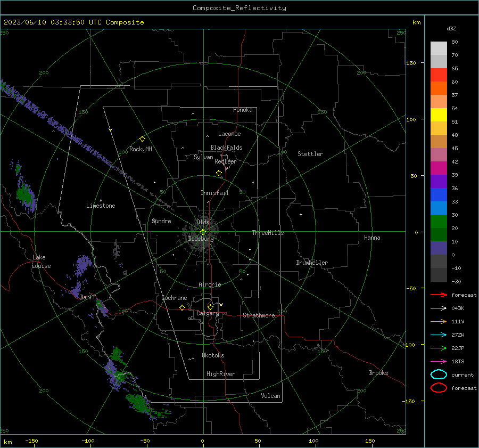Screen dimensions: 479x448
Task: Click the Strathmore town label
Action: point(259,315)
